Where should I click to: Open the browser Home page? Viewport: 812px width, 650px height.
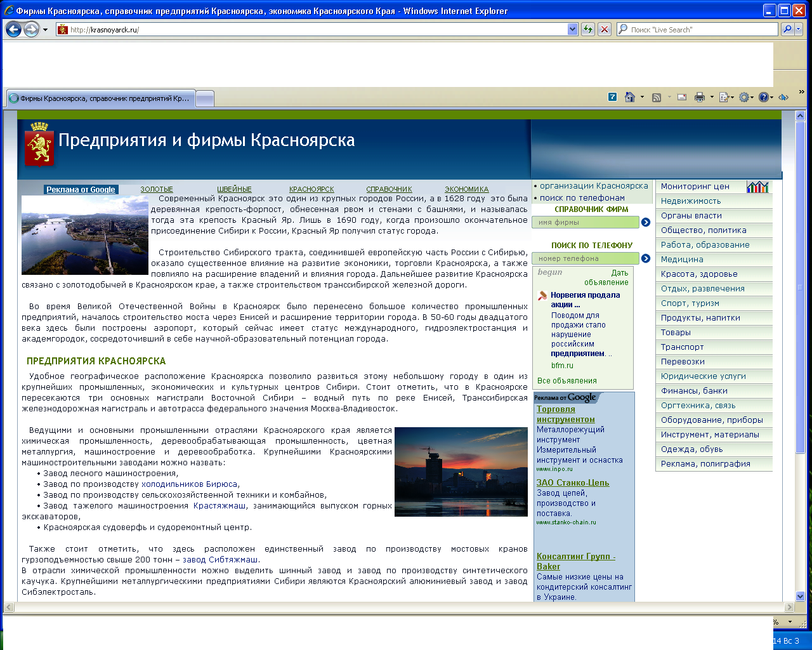click(x=631, y=97)
